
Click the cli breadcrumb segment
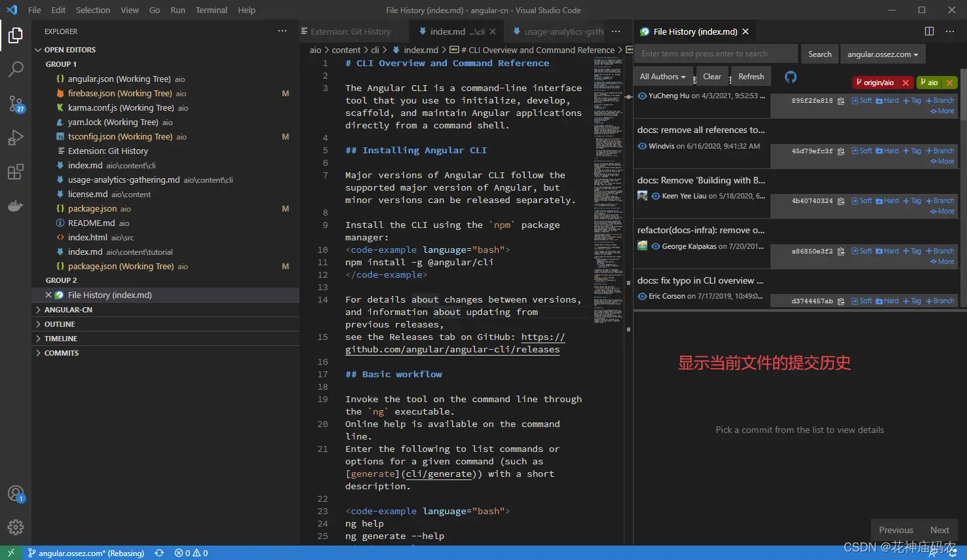pos(375,50)
